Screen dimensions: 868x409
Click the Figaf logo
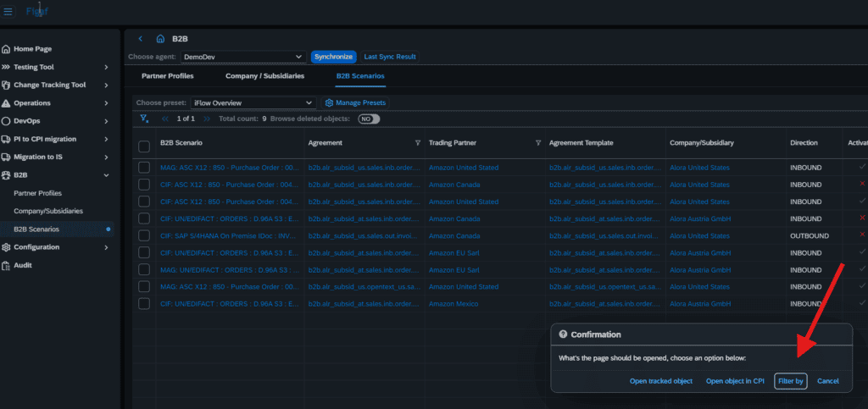[x=36, y=11]
